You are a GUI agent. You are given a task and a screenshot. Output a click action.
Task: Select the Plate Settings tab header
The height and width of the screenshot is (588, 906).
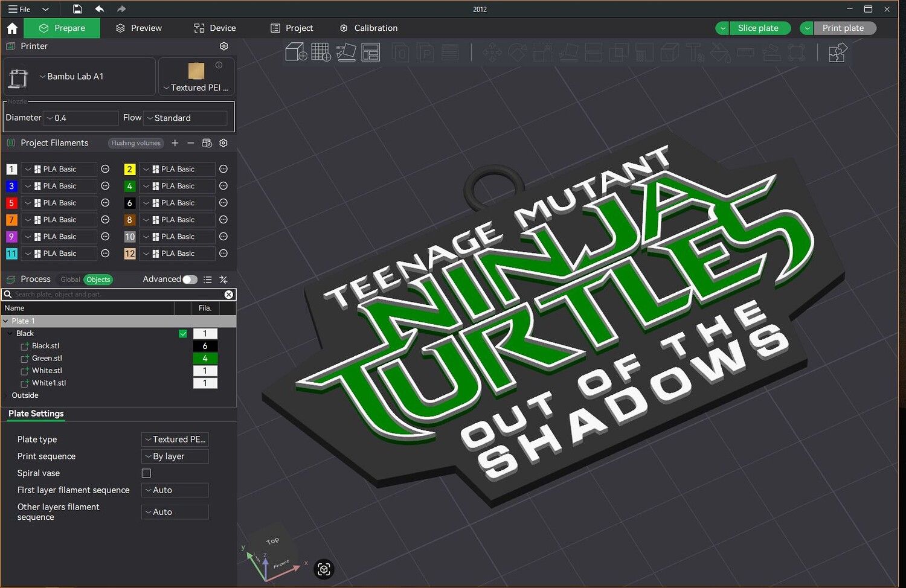click(x=36, y=414)
